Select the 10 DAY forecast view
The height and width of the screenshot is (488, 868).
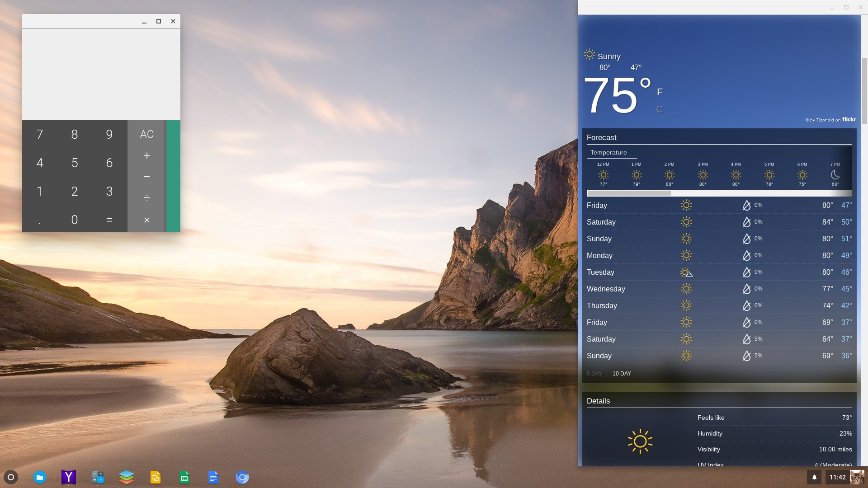coord(622,374)
